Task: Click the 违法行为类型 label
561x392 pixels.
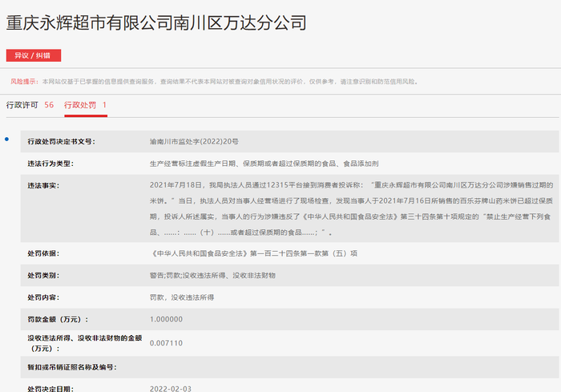Action: 50,164
